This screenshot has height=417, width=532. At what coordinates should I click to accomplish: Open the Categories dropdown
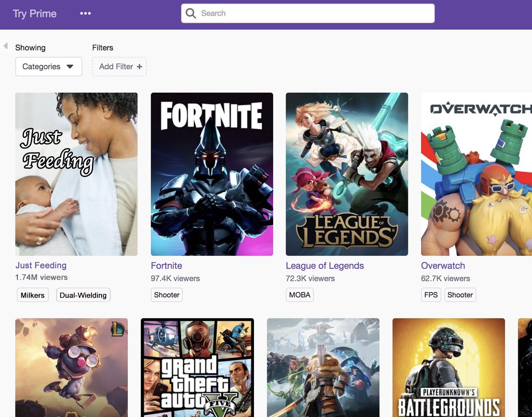[x=49, y=66]
